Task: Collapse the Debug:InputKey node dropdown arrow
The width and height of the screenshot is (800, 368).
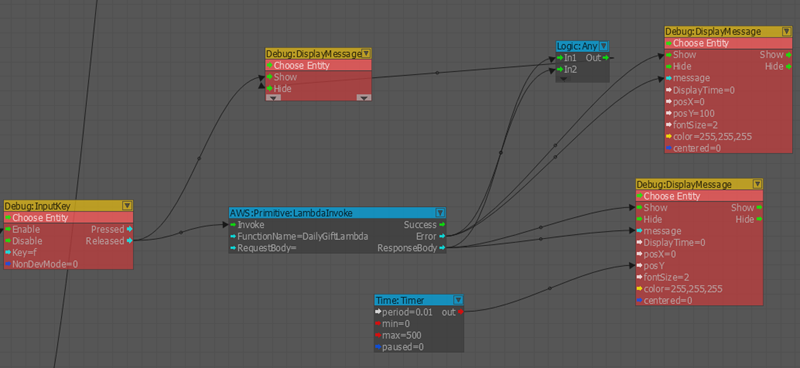Action: 127,206
